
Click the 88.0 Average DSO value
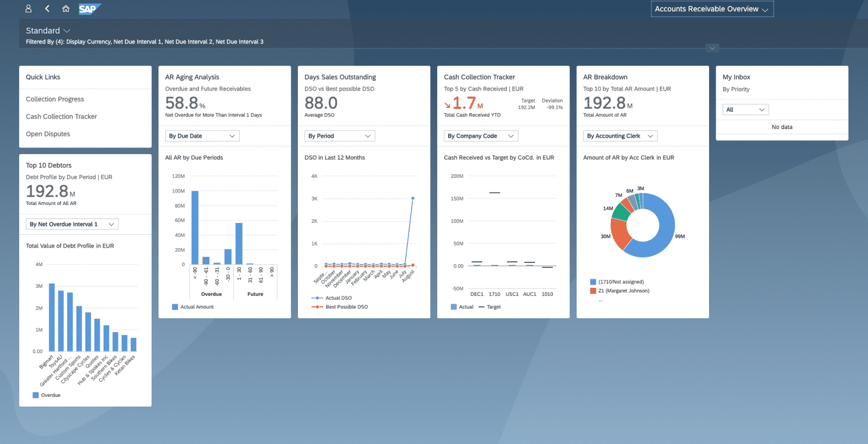click(x=321, y=103)
